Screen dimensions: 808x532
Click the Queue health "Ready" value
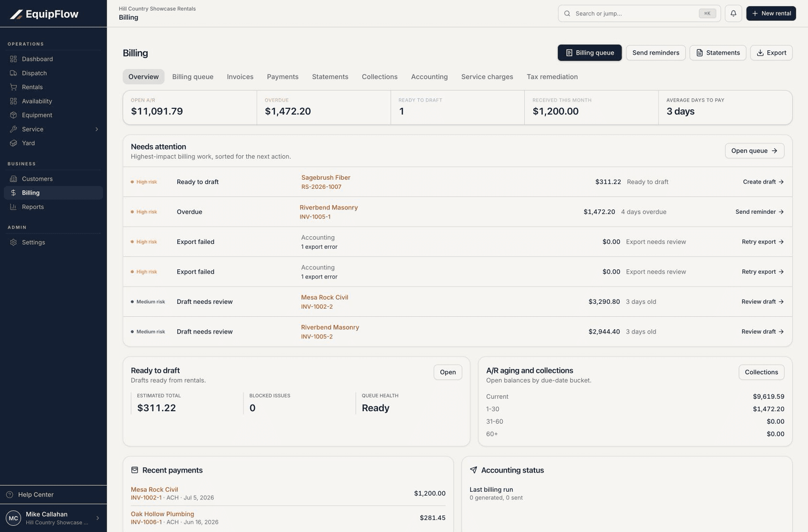[375, 408]
